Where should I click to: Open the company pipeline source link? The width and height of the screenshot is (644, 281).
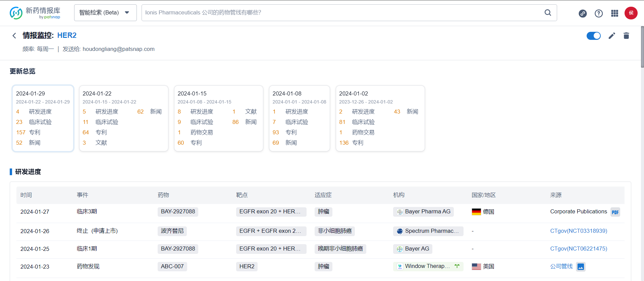tap(561, 267)
